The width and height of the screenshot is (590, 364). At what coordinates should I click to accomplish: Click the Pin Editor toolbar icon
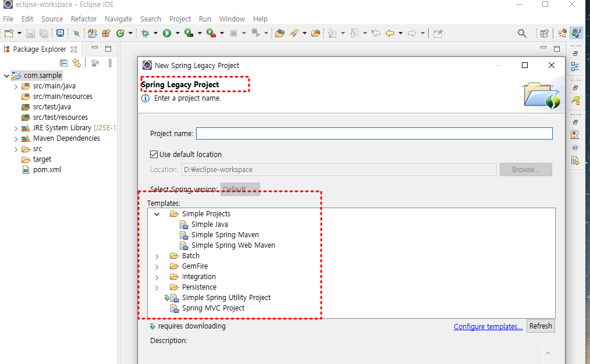(x=438, y=34)
